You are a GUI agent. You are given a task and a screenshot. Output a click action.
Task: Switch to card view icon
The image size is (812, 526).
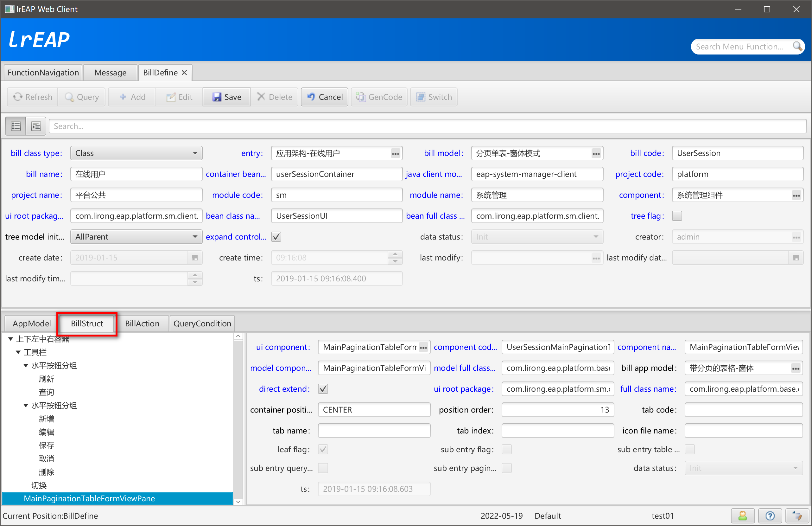pyautogui.click(x=36, y=126)
